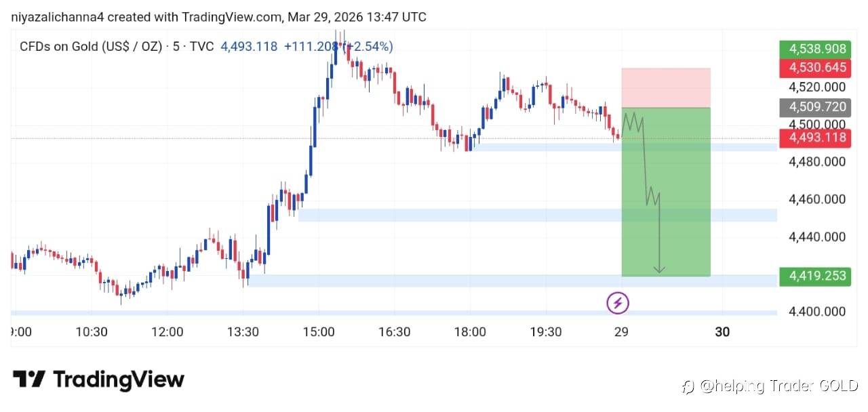Screen dimensions: 868x412
Task: Click the downward arrow tip in green zone
Action: tap(659, 270)
